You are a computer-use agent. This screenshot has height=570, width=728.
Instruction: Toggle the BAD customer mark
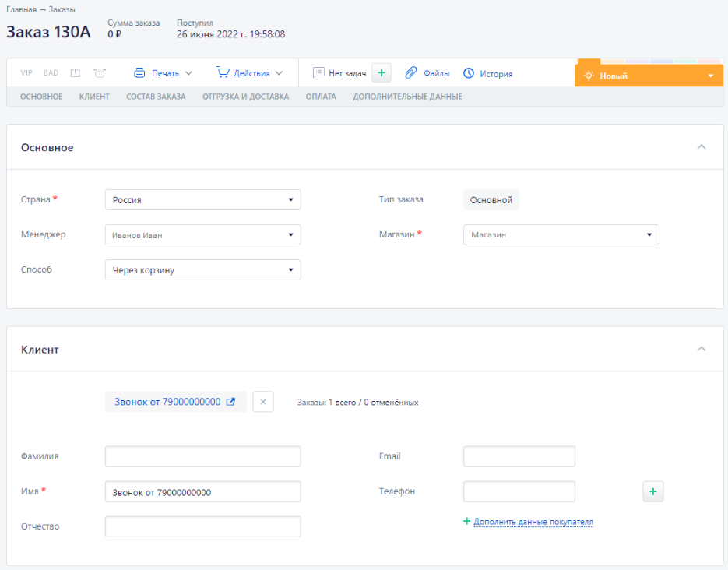tap(51, 73)
